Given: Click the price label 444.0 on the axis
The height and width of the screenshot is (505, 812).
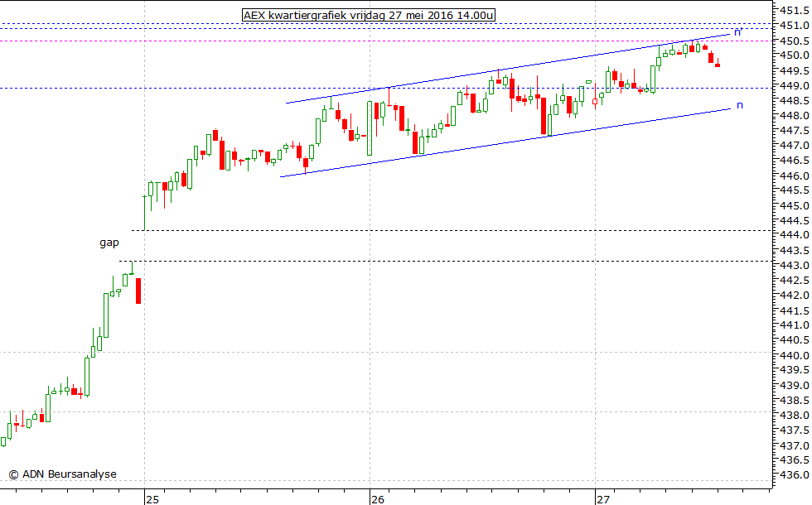Looking at the screenshot, I should click(795, 235).
